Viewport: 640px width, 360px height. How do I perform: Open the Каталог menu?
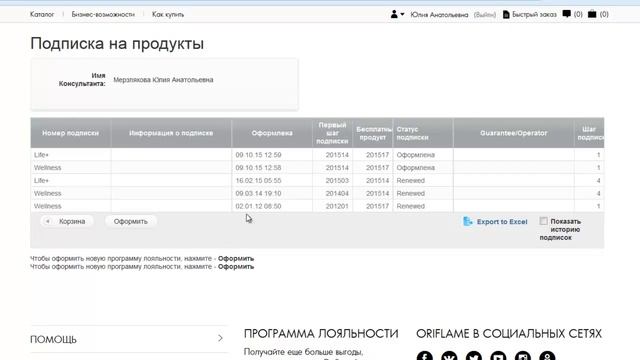(42, 14)
